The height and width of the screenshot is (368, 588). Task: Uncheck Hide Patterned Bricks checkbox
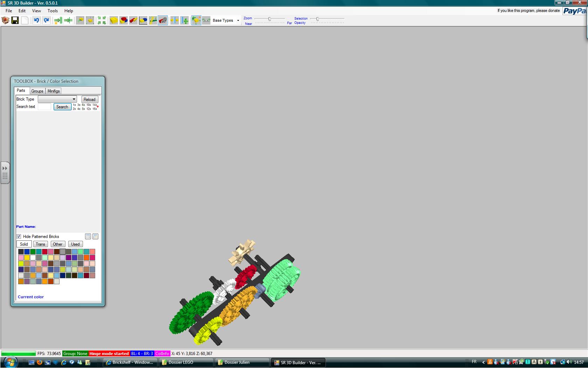point(19,237)
